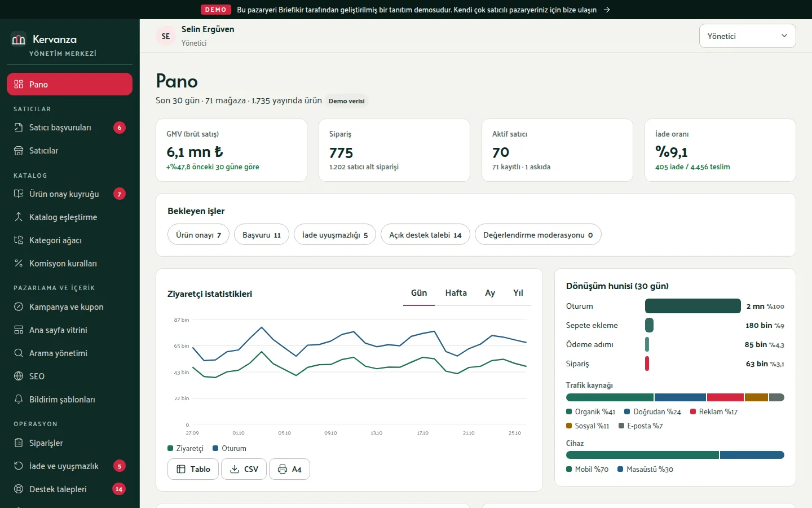Click the Kampanya ve kupon badge icon
Screen dimensions: 812x508
(x=19, y=306)
